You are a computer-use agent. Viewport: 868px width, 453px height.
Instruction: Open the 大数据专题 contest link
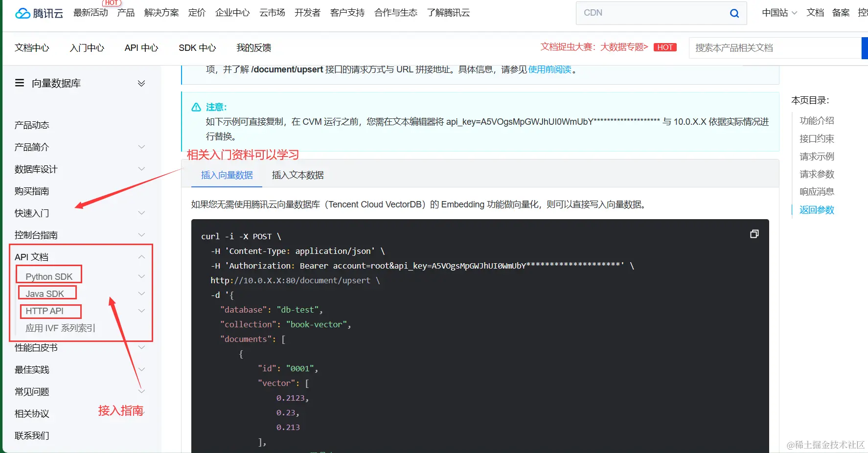click(622, 47)
